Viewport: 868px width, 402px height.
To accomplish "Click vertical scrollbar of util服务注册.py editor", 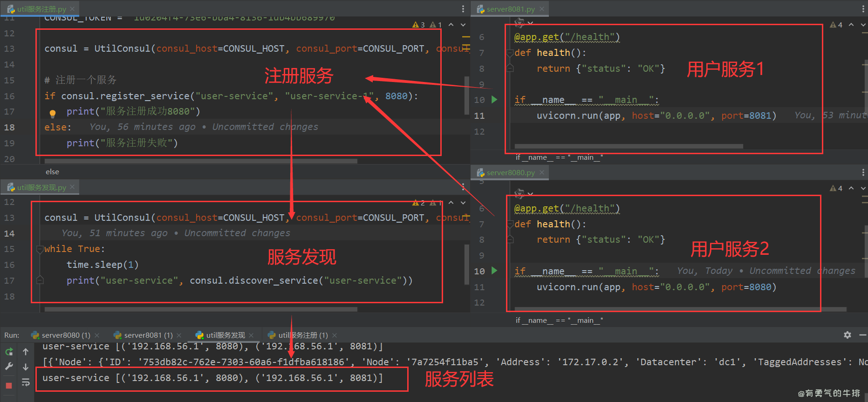I will click(467, 95).
